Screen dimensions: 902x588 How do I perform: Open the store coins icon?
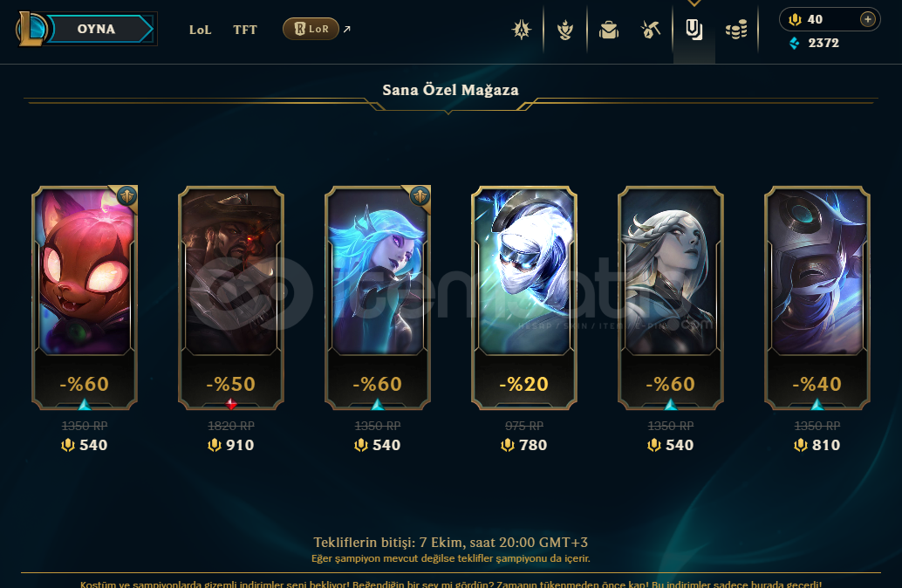click(736, 30)
